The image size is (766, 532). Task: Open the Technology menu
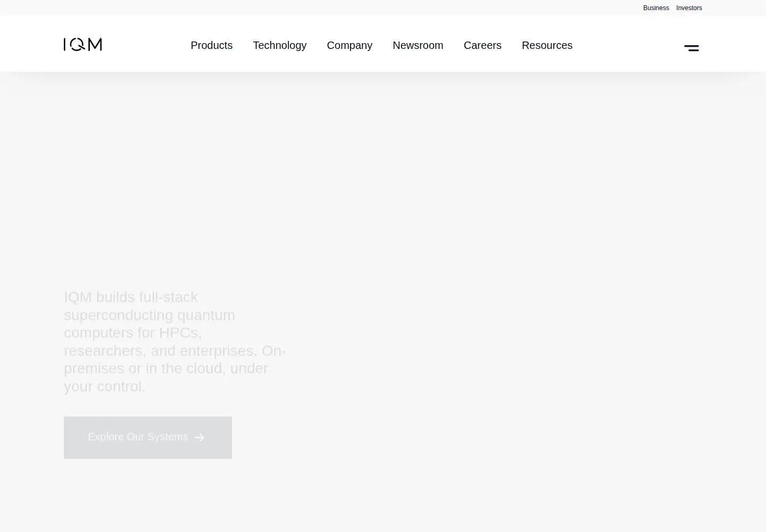point(280,45)
